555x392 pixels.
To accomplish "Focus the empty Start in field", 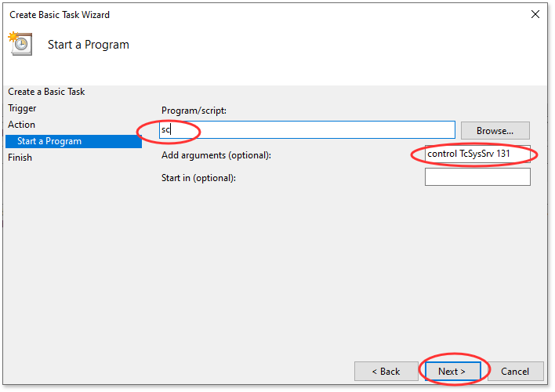I will point(477,177).
